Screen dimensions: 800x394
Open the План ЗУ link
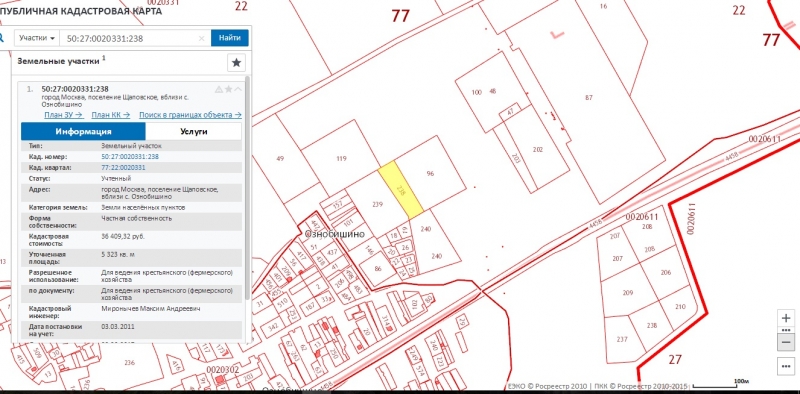click(64, 115)
